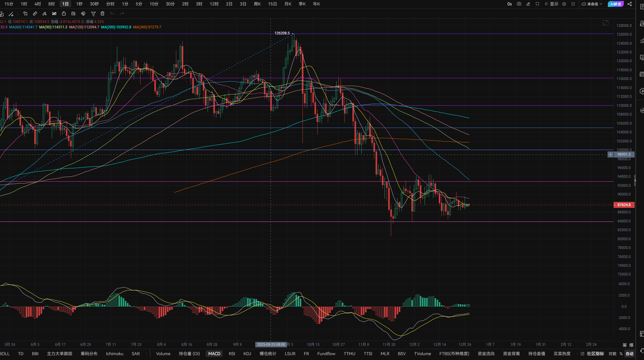Click the AI解读 button

click(616, 4)
